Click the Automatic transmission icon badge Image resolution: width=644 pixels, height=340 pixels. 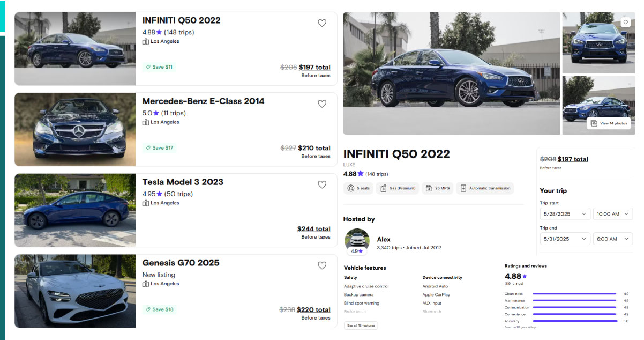[x=484, y=188]
